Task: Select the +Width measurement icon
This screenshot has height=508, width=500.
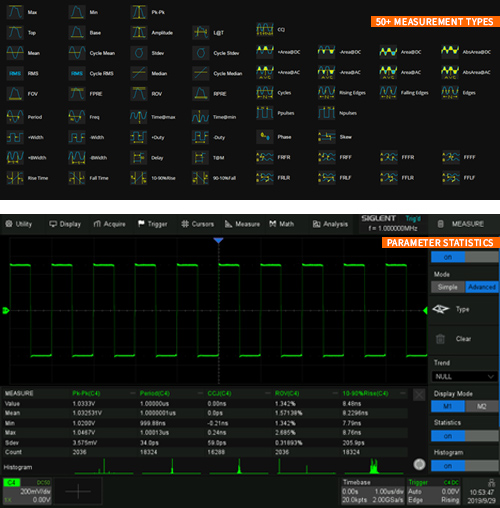Action: [x=15, y=137]
